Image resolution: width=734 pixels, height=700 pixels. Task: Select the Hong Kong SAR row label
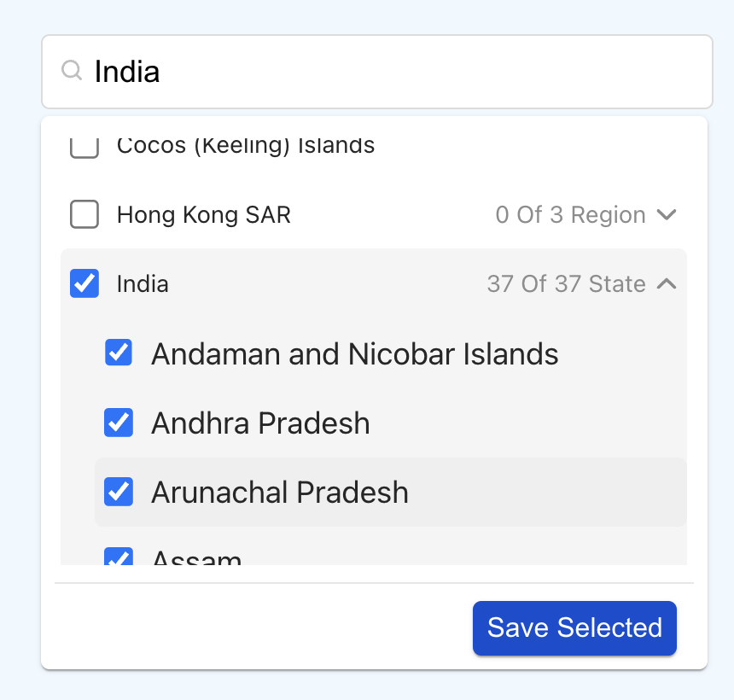(x=204, y=215)
